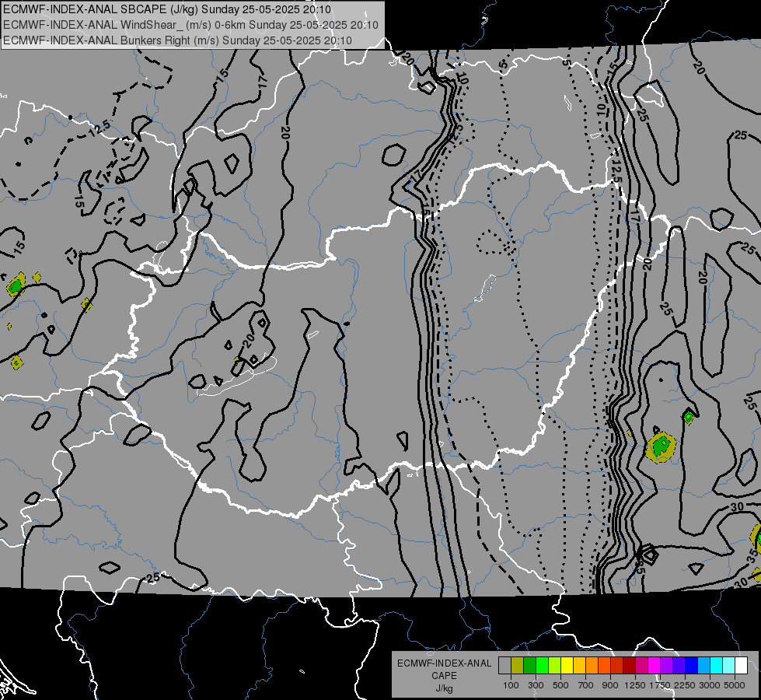Click the '700' legend value label
Screen dimensions: 761x700
pos(586,685)
